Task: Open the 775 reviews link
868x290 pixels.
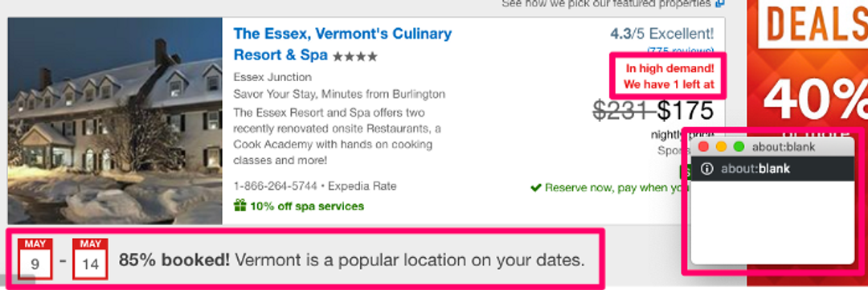Action: pos(681,51)
